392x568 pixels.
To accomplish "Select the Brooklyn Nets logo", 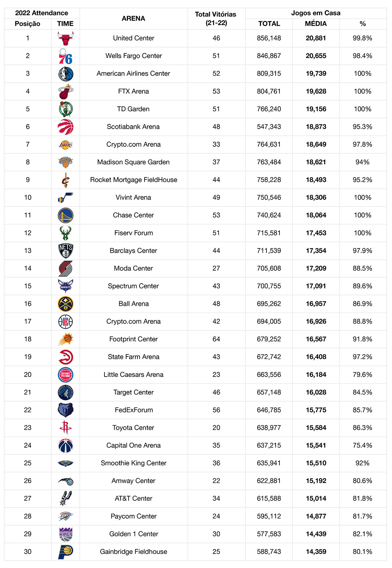I will [x=65, y=251].
